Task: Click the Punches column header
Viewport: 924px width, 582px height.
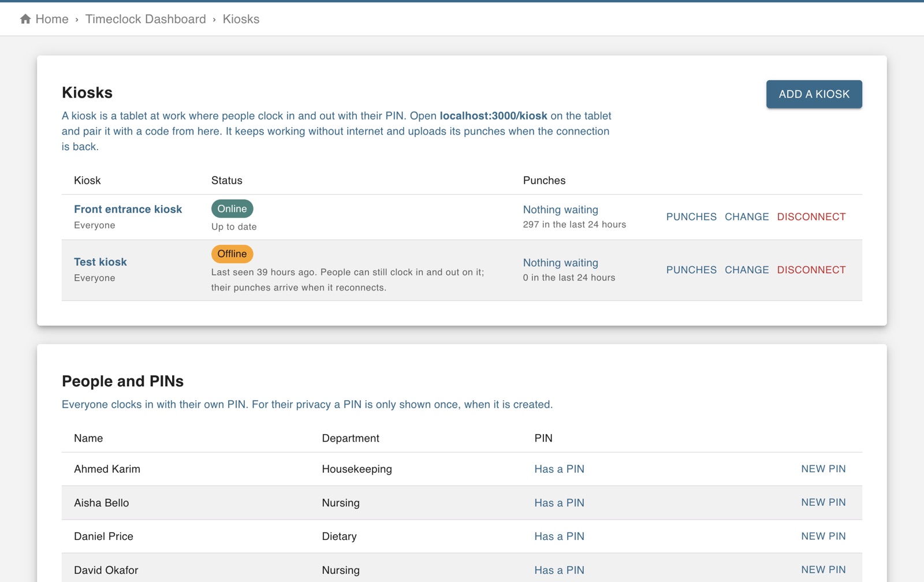Action: point(544,180)
